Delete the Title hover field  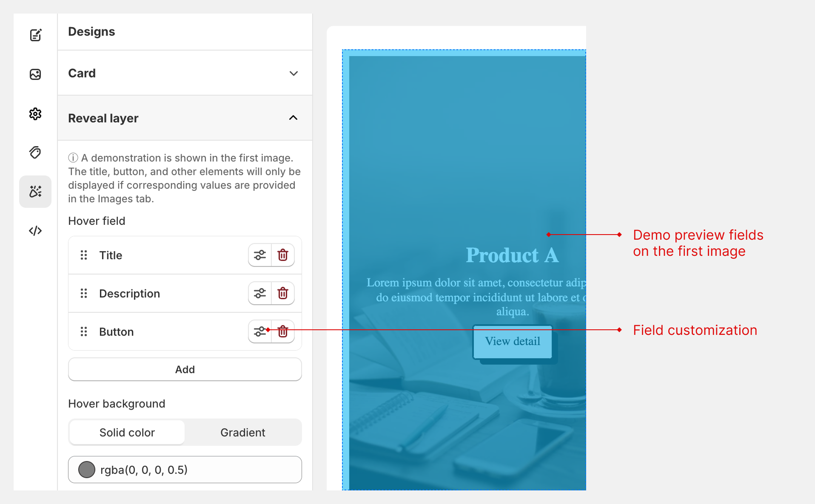(283, 255)
